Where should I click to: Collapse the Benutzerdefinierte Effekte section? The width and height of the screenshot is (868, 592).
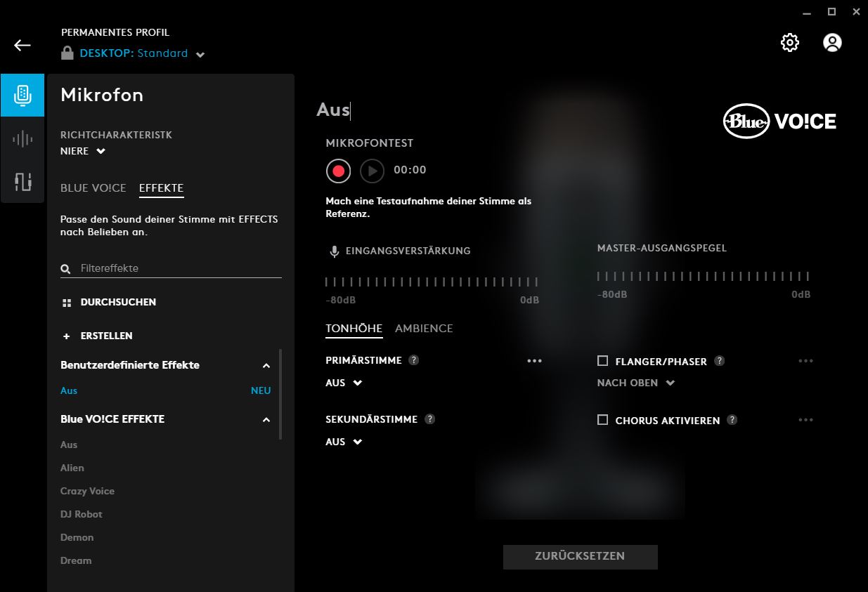click(266, 366)
